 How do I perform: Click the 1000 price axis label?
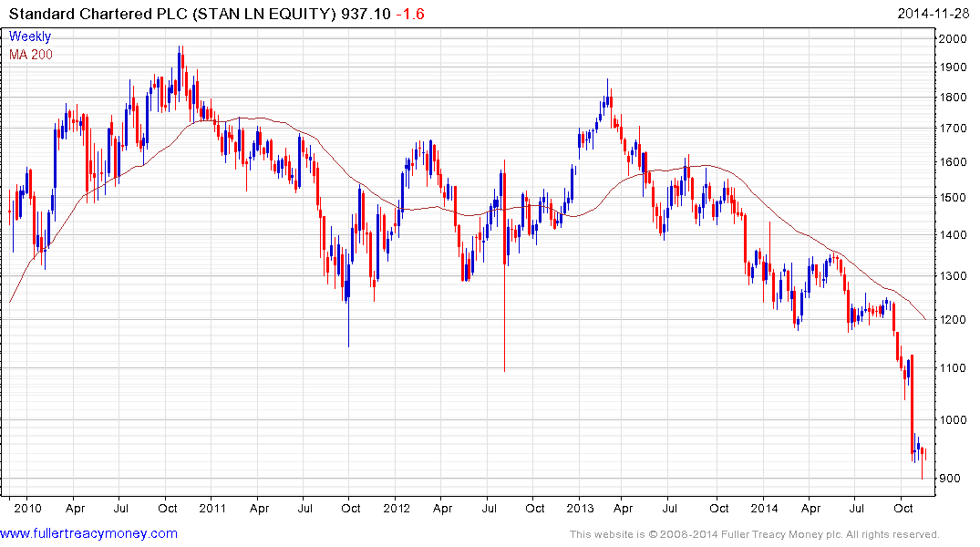(954, 420)
